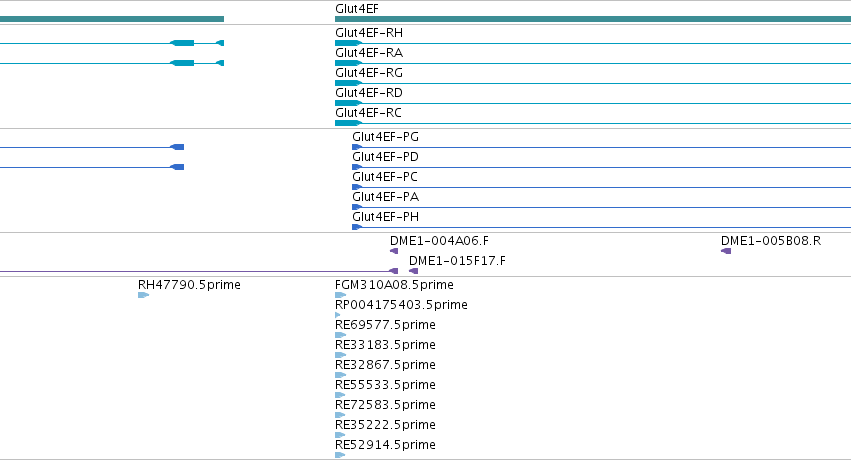Click the RP004175403.5prime EST label
The width and height of the screenshot is (851, 460).
pyautogui.click(x=401, y=305)
